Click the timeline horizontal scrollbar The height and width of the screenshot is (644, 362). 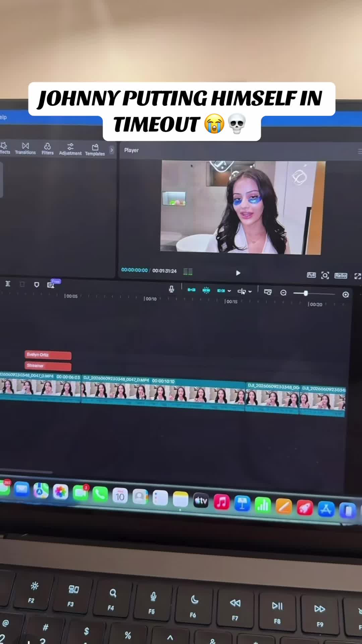26,472
